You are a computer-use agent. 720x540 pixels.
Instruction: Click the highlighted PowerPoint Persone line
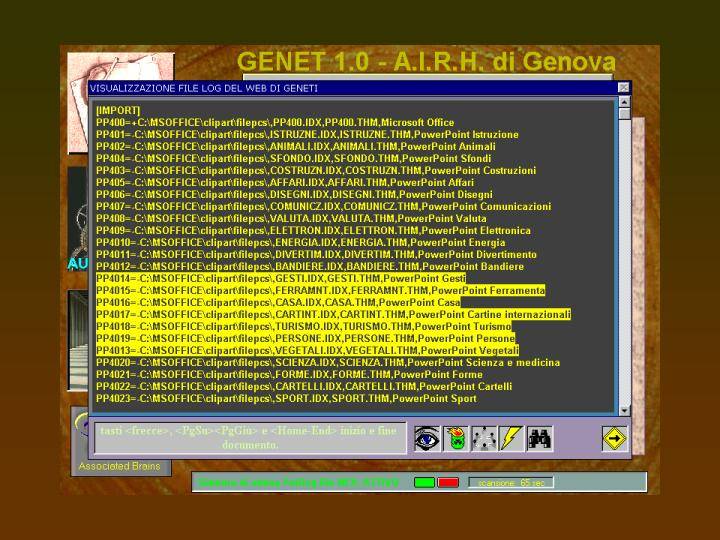coord(306,338)
